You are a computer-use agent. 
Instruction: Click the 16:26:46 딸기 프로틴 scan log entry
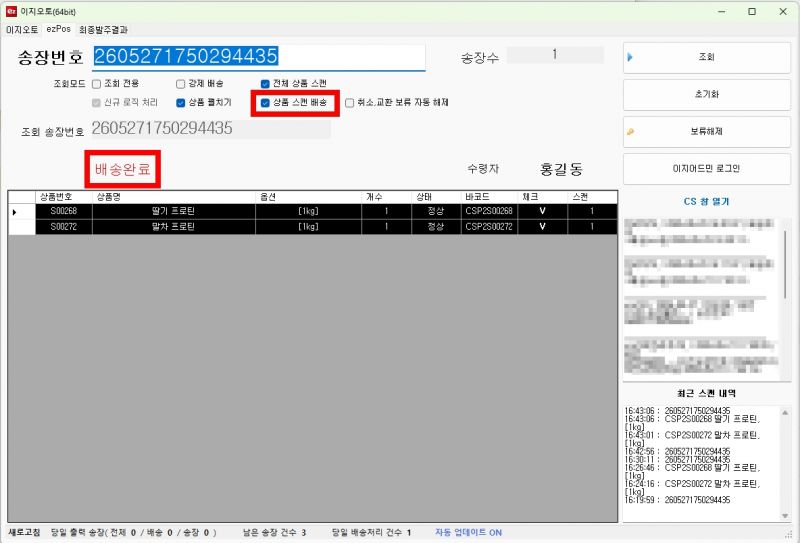(692, 472)
